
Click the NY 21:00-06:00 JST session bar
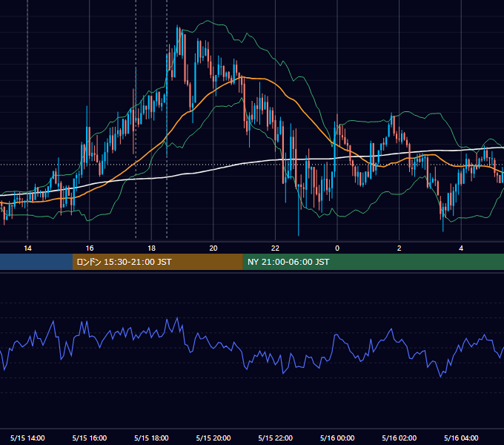tap(373, 262)
